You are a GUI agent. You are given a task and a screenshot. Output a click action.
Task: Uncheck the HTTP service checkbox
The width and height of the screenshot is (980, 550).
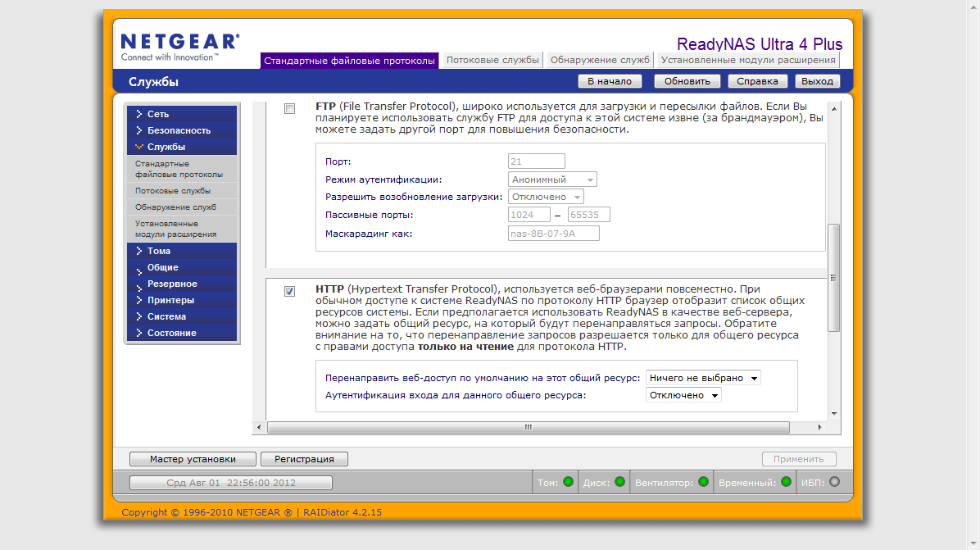point(289,291)
